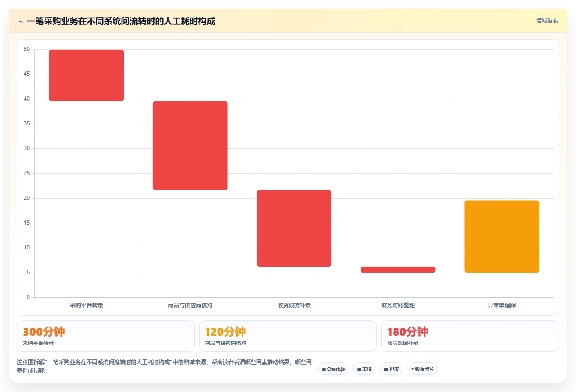Click the 采购平台转录 x-axis label
The height and width of the screenshot is (392, 576).
tap(87, 305)
